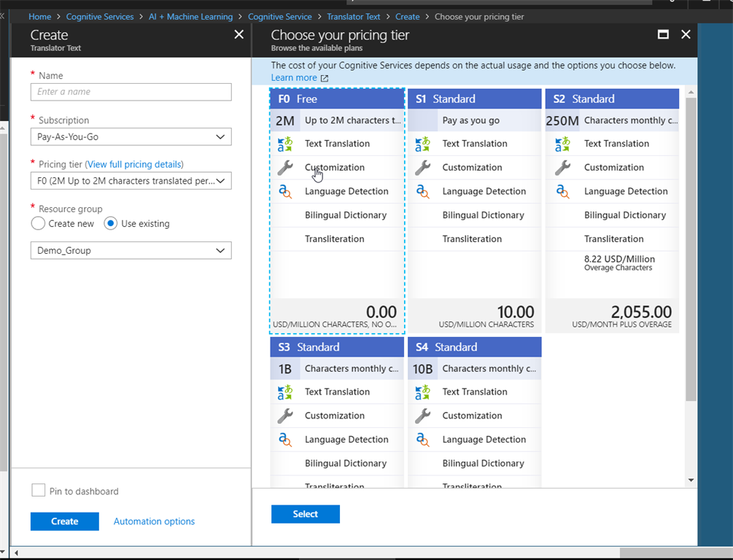
Task: Close the Choose your pricing tier blade
Action: tap(686, 34)
